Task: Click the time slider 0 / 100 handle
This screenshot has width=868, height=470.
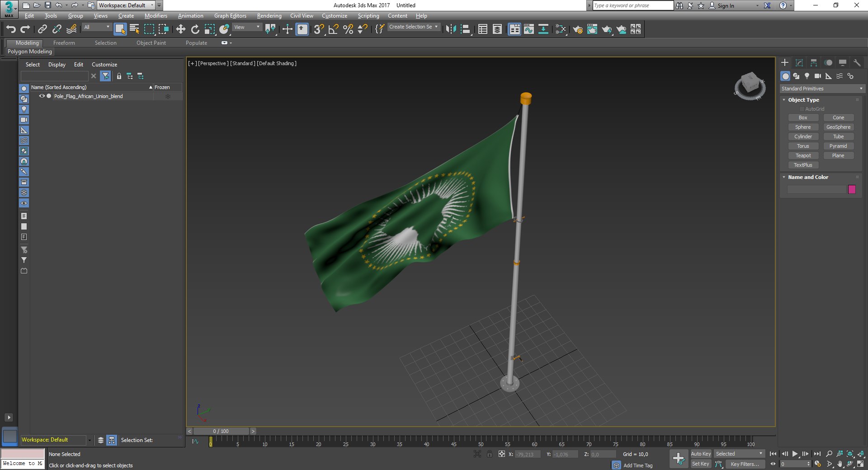Action: (221, 431)
